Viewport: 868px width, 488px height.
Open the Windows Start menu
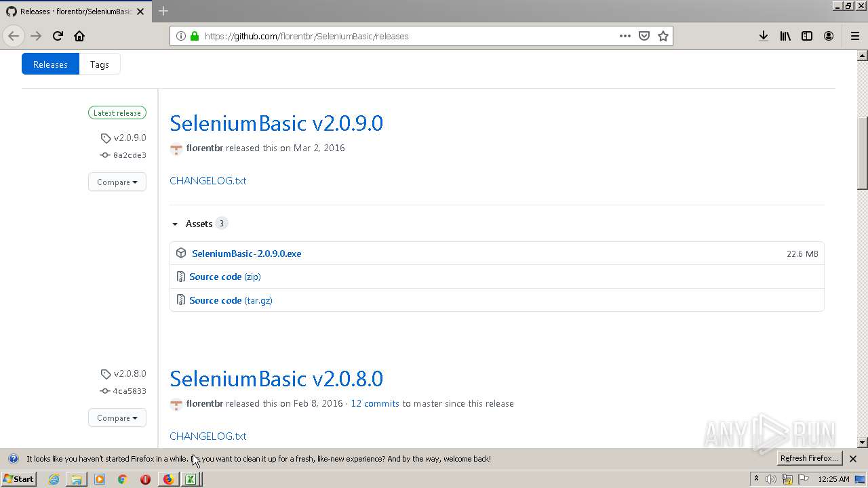point(19,479)
